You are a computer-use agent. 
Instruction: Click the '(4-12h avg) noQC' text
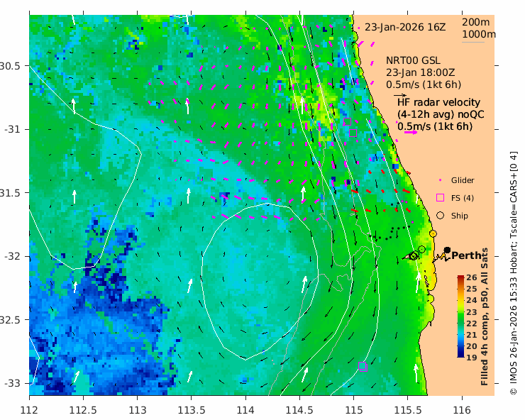click(441, 114)
